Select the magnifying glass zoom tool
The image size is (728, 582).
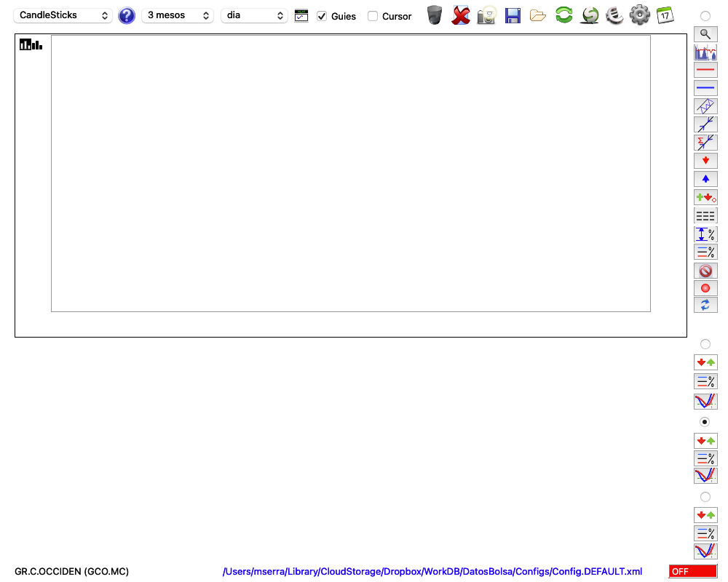click(705, 34)
